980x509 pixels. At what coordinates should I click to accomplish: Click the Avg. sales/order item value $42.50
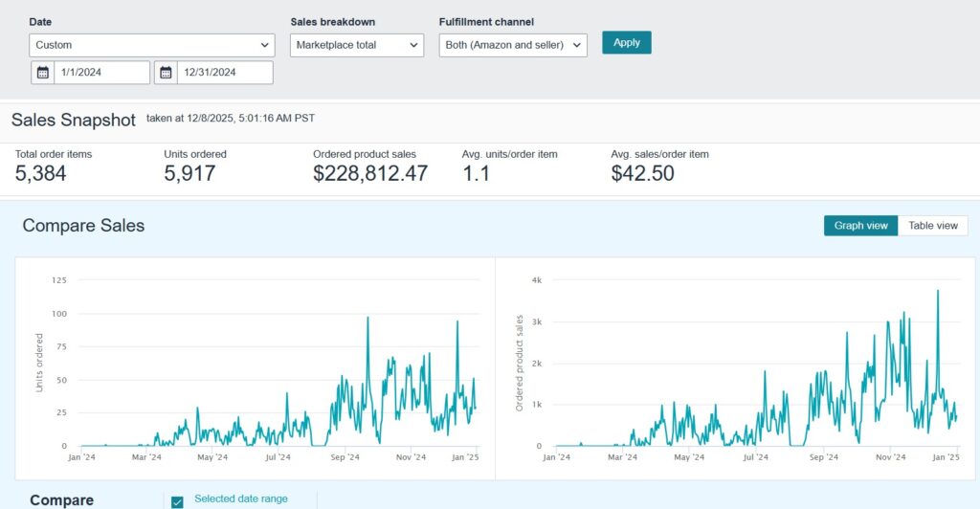click(x=642, y=173)
